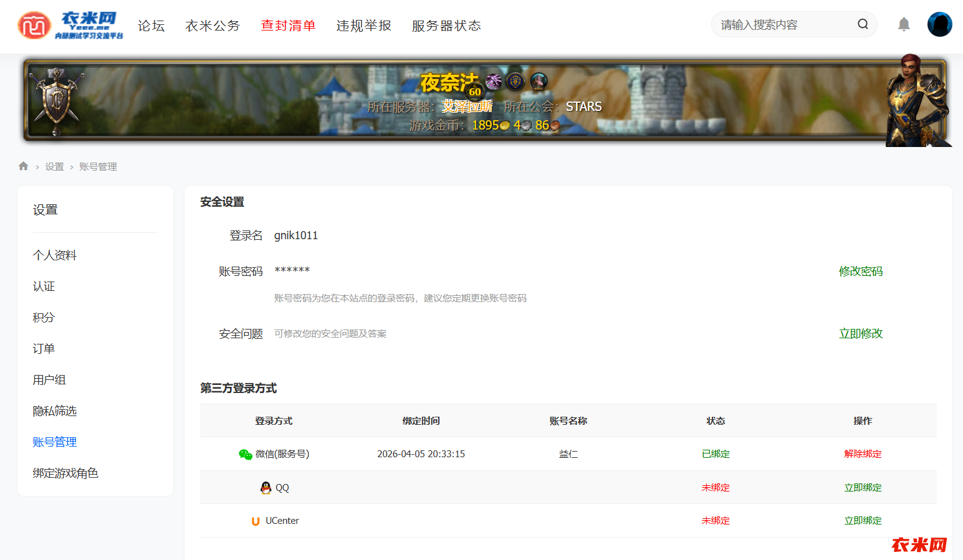Select 认证 in settings sidebar

[44, 287]
